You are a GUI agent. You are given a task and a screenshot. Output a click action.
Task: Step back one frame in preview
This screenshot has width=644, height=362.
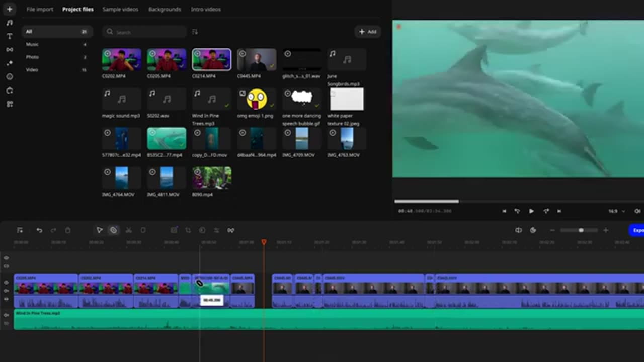click(517, 211)
